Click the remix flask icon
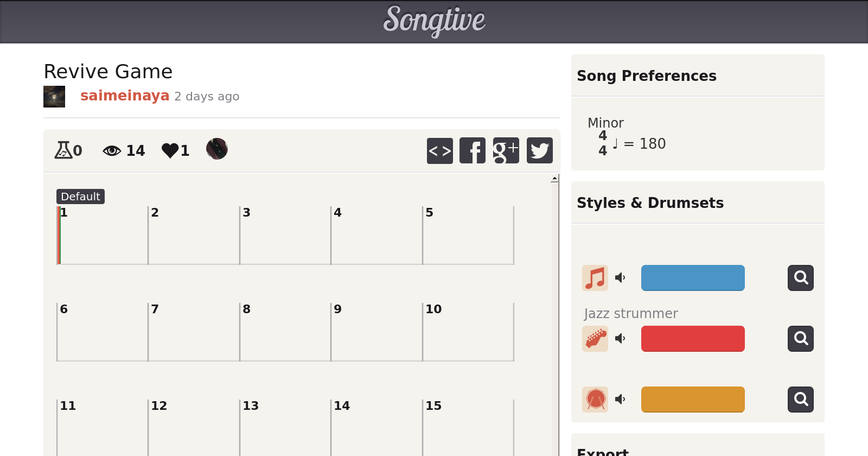The width and height of the screenshot is (868, 456). pyautogui.click(x=63, y=150)
